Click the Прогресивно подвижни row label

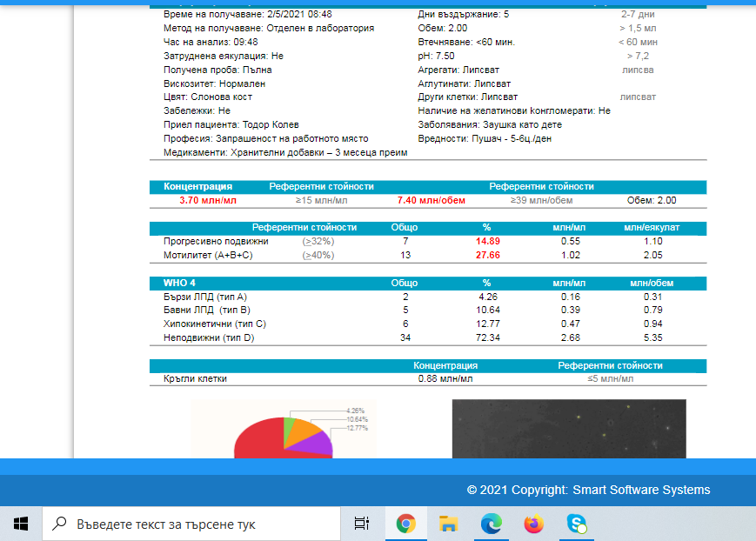coord(216,241)
